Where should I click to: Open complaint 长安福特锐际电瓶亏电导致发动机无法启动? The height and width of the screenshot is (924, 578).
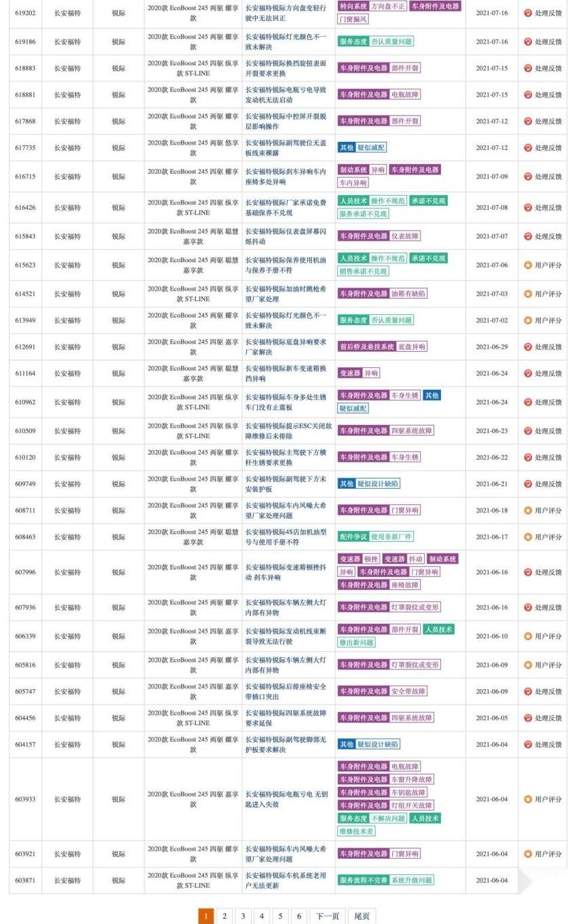pyautogui.click(x=286, y=94)
